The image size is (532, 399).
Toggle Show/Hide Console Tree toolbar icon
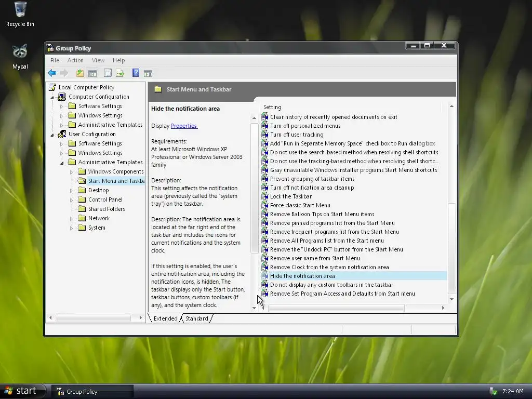point(92,73)
